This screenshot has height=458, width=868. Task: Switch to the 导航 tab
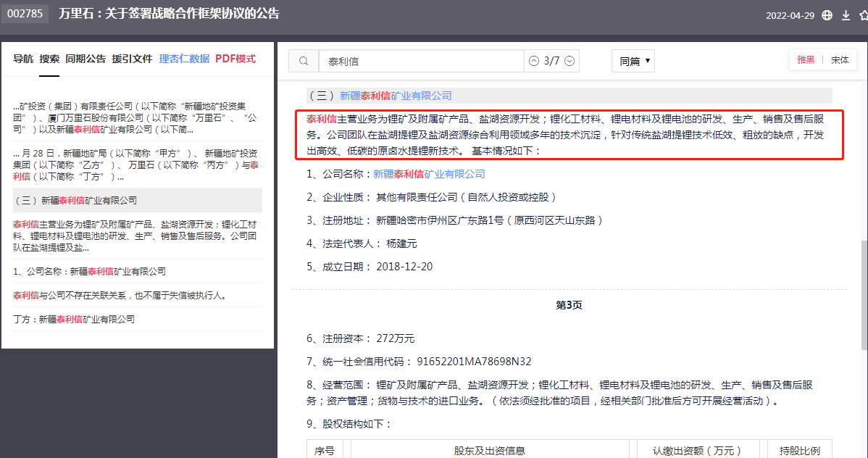click(23, 59)
